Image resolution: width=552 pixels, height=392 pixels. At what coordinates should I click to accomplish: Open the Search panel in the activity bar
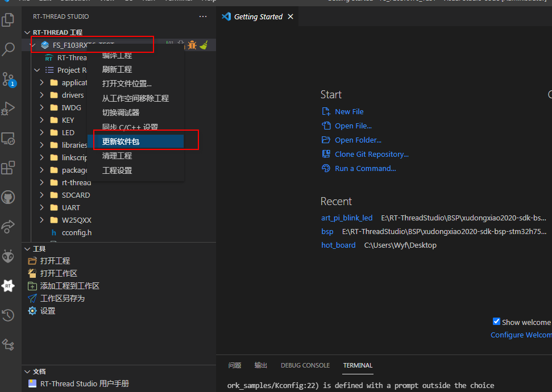coord(9,49)
